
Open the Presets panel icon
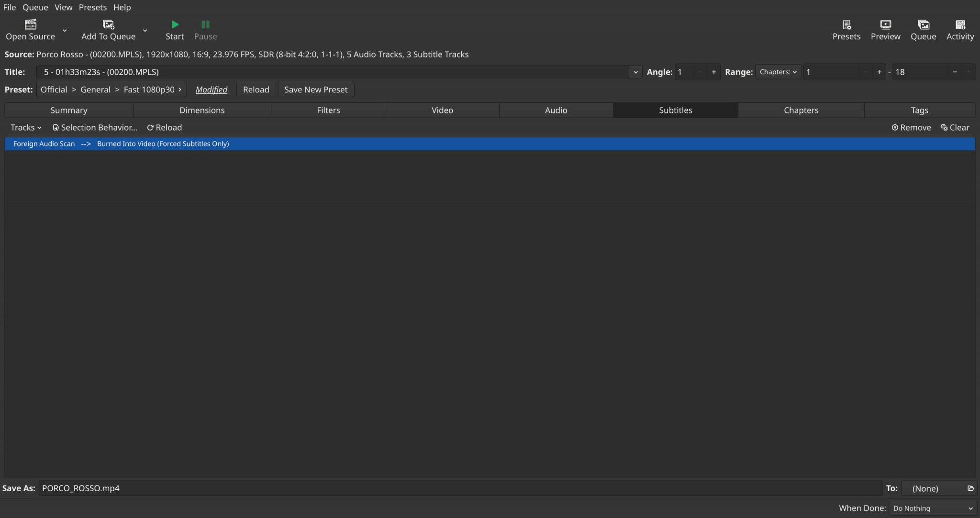click(846, 24)
